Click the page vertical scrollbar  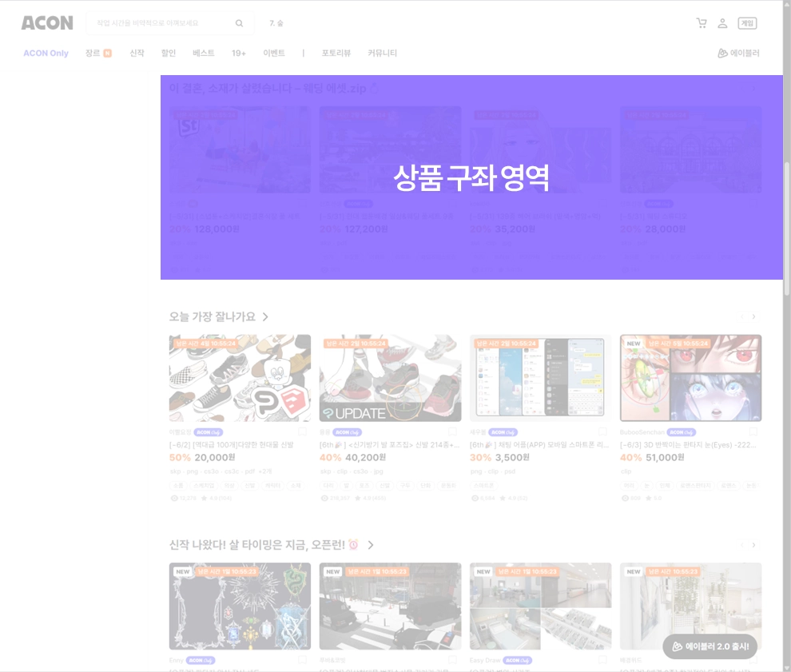tap(786, 229)
